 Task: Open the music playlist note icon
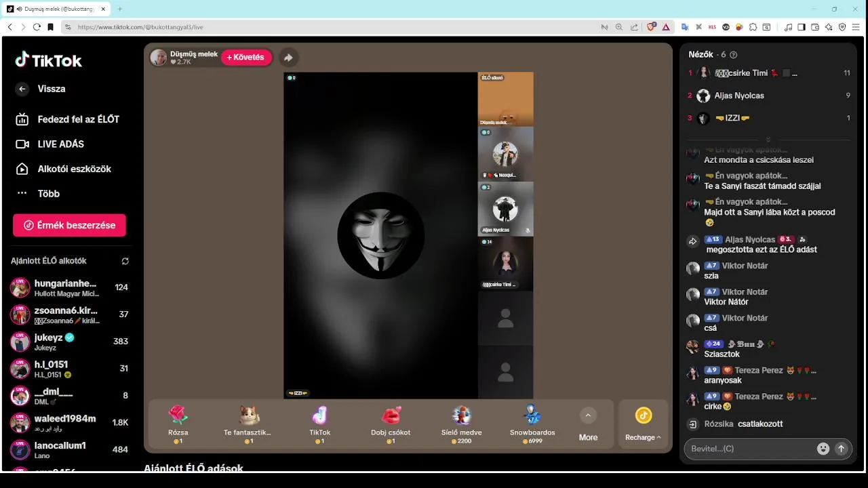[x=788, y=27]
